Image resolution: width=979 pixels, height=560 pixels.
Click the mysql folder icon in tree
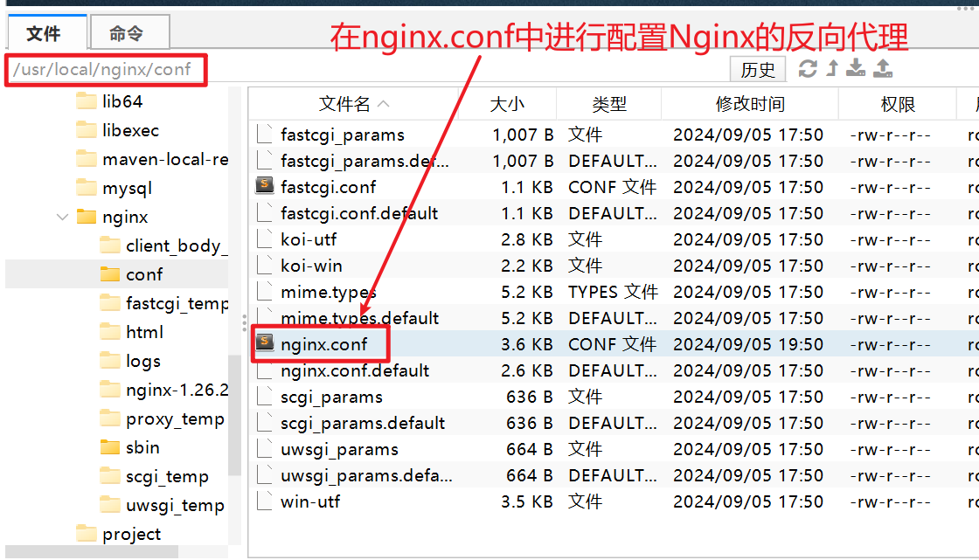pyautogui.click(x=87, y=188)
